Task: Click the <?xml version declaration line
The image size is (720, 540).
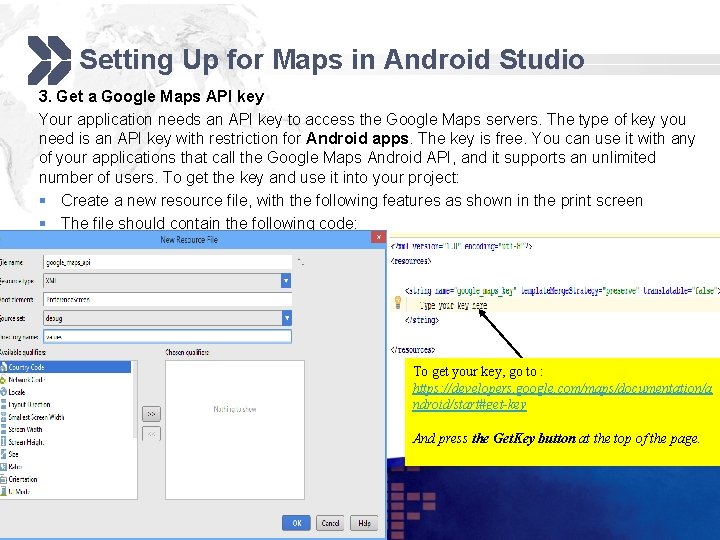Action: pos(461,246)
